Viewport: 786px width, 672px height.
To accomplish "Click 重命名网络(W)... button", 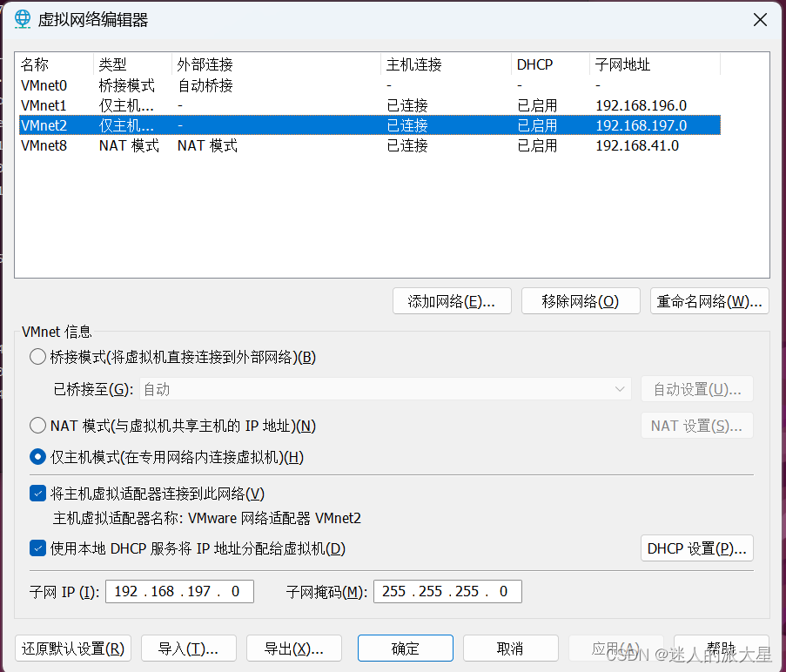I will click(x=709, y=300).
